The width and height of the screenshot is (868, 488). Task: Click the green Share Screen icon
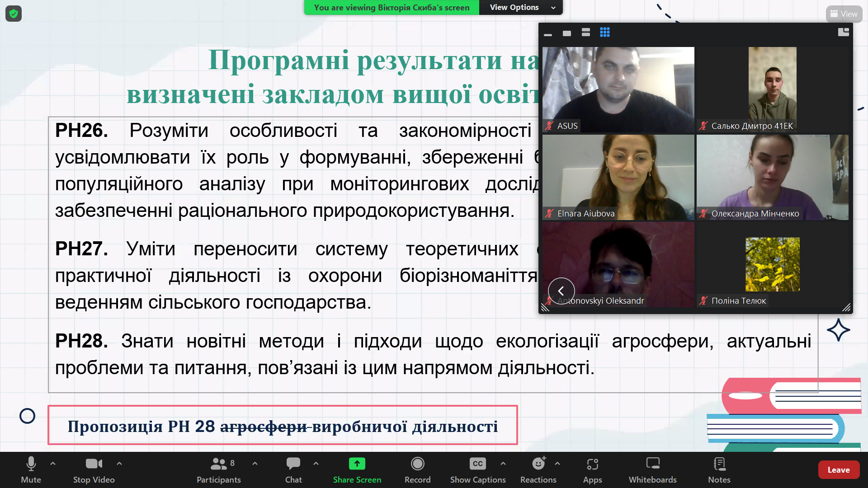[x=357, y=464]
